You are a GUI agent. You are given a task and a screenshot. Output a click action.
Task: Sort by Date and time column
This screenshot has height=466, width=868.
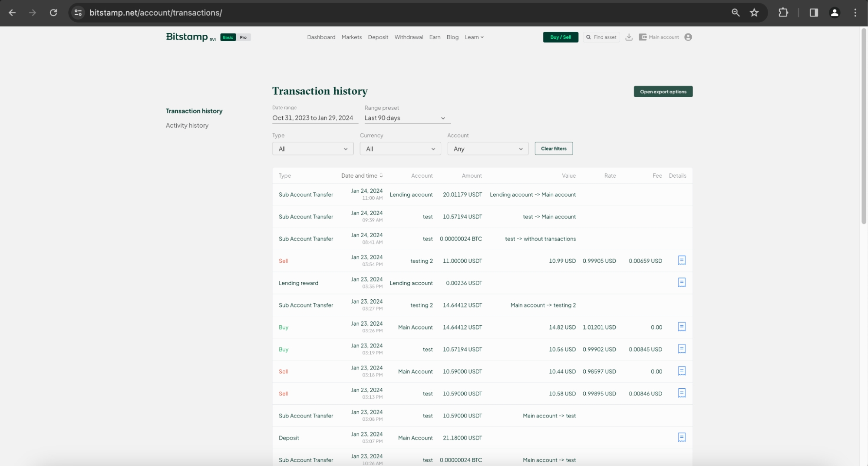[x=362, y=175]
